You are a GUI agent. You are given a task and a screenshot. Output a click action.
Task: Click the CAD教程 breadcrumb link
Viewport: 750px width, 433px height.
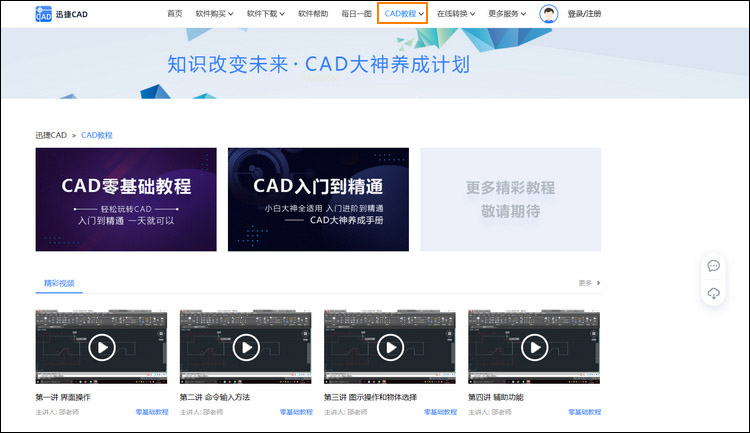[97, 135]
